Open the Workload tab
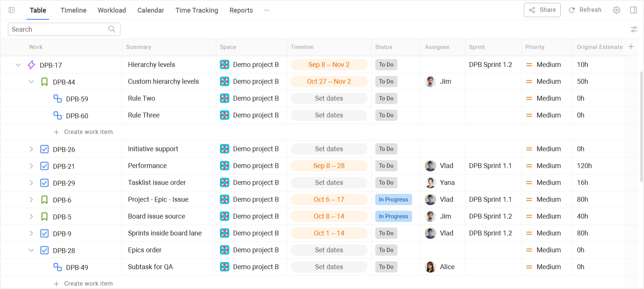Image resolution: width=644 pixels, height=289 pixels. coord(112,10)
